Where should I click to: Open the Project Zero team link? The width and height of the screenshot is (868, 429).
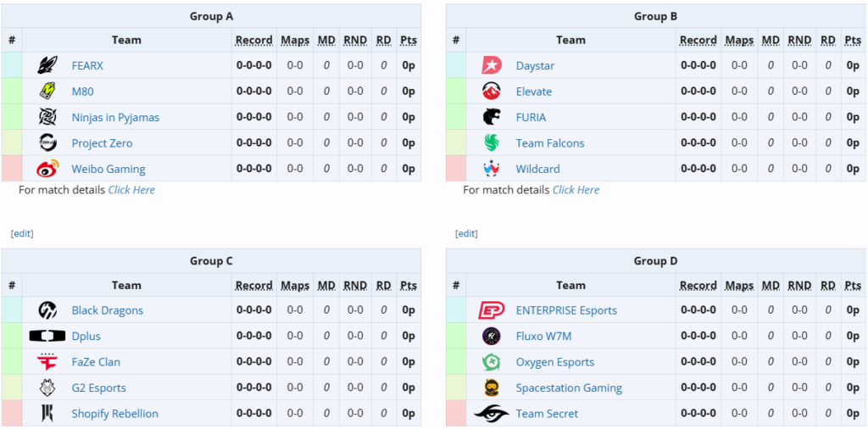pos(102,143)
